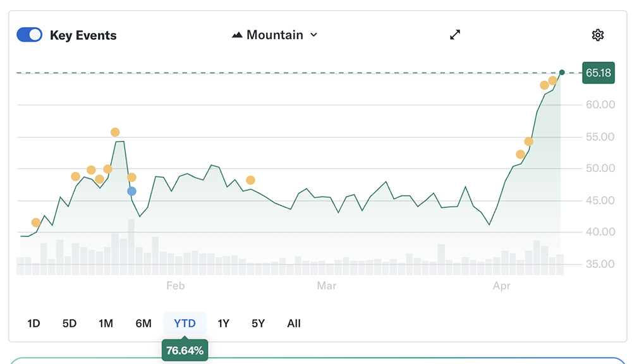The height and width of the screenshot is (364, 632).
Task: Show the 5Y time range
Action: click(258, 324)
